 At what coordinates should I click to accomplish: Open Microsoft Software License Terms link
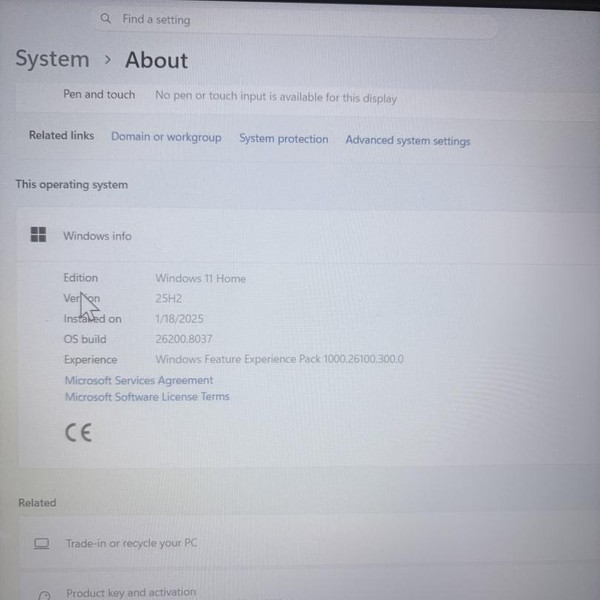pyautogui.click(x=147, y=397)
